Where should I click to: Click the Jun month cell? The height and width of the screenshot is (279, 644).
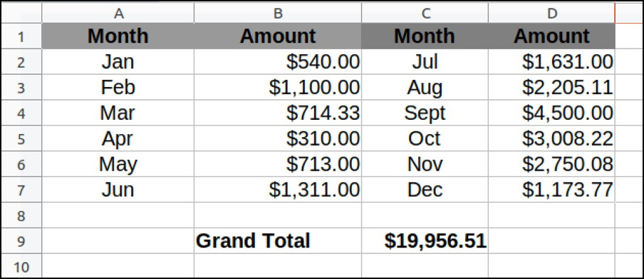pos(118,189)
